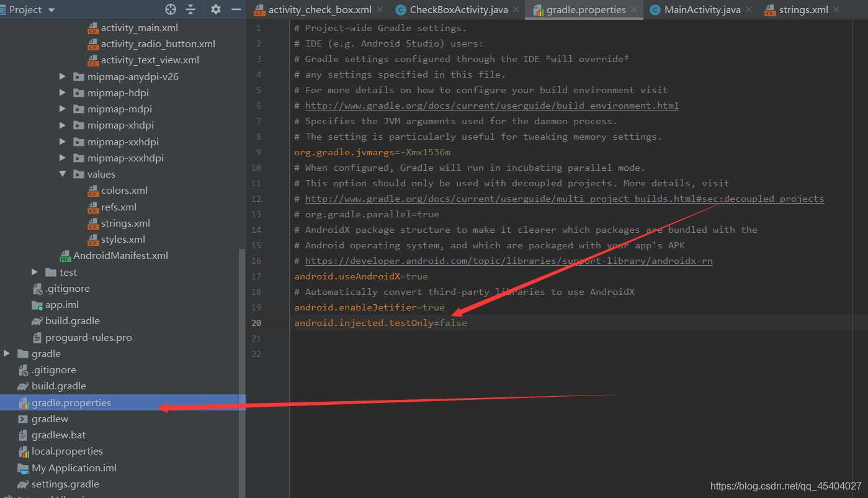Select the values folder row

tap(101, 174)
